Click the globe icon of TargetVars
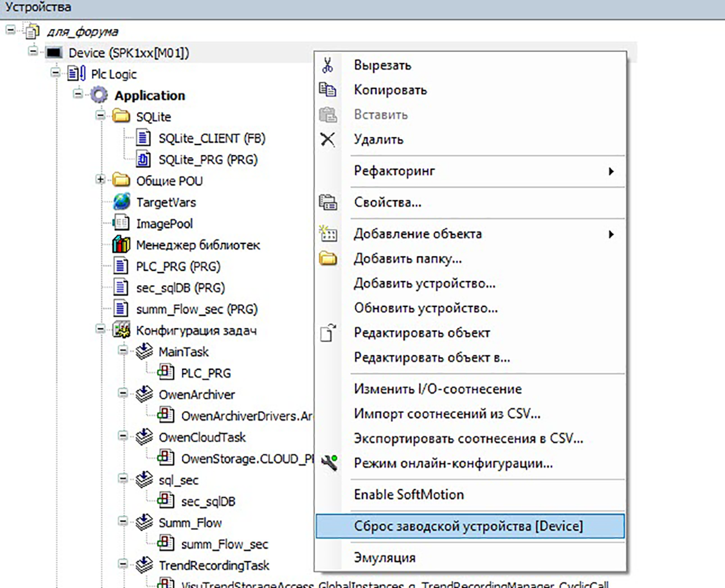This screenshot has height=588, width=725. pyautogui.click(x=122, y=202)
